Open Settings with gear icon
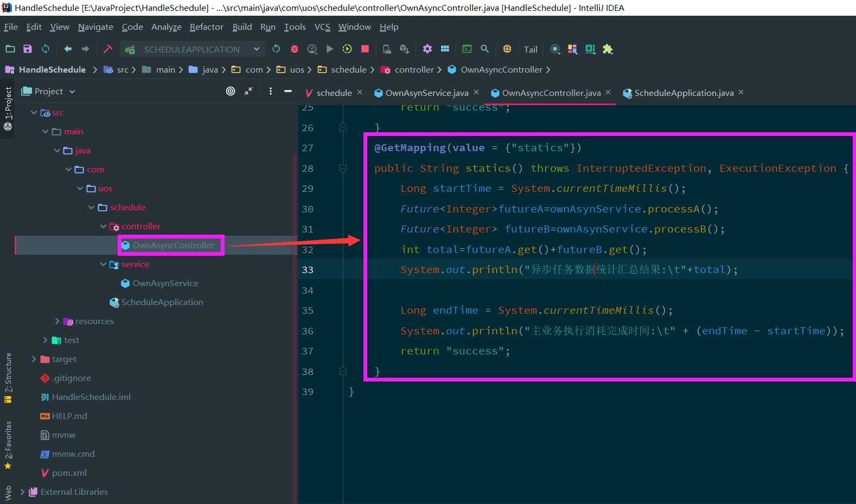Screen dimensions: 856x504 (427, 49)
